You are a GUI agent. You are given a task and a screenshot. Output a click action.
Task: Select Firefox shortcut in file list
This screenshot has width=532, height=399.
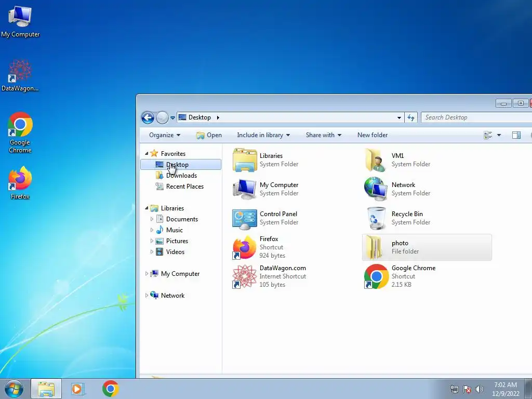[244, 247]
